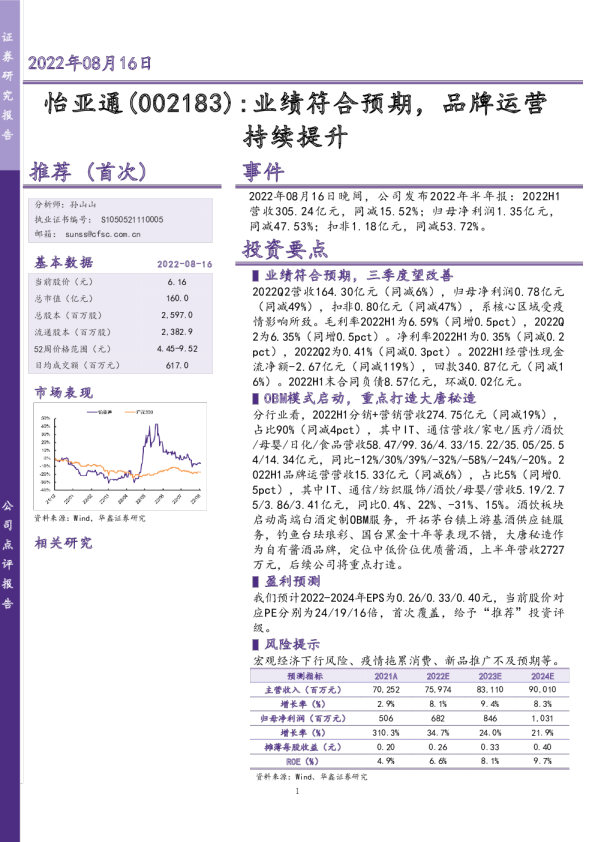Click the 盈利预测 subheading
Screen dimensions: 595x842
[293, 581]
